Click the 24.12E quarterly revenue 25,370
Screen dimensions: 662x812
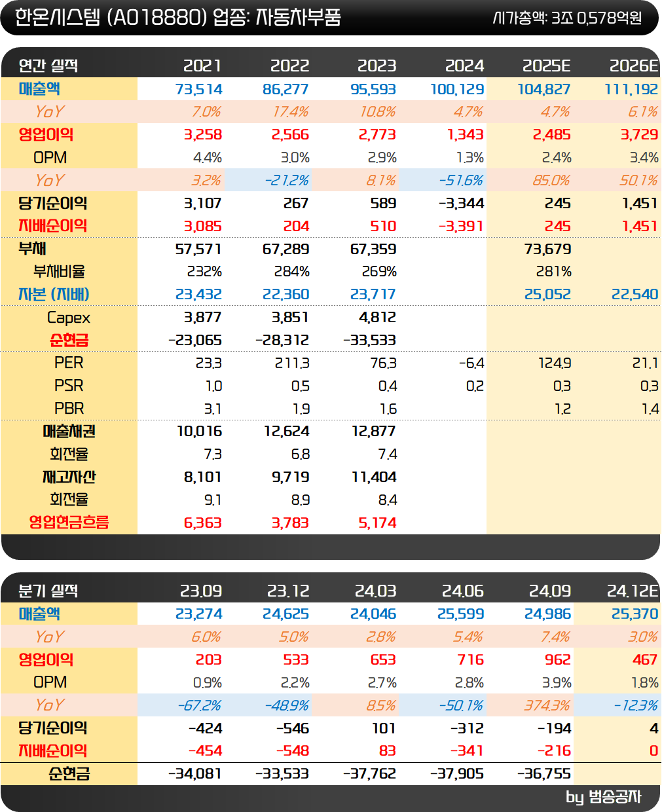(x=635, y=614)
